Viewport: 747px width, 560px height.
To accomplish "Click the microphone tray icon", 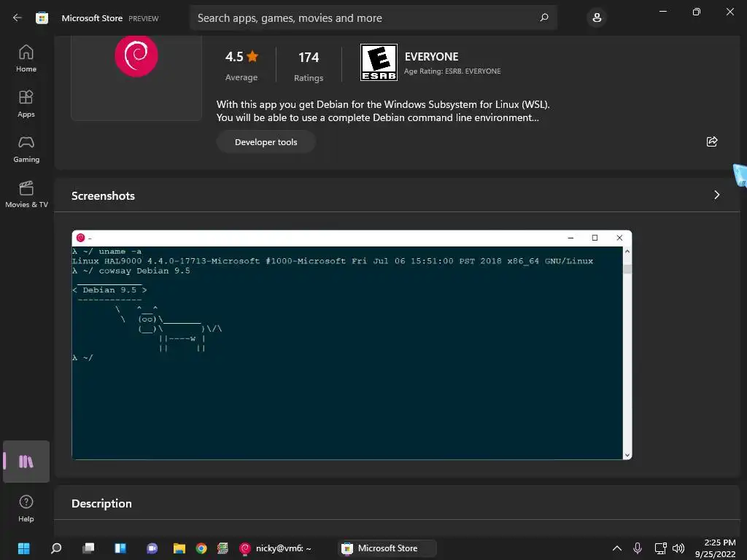I will [x=637, y=548].
